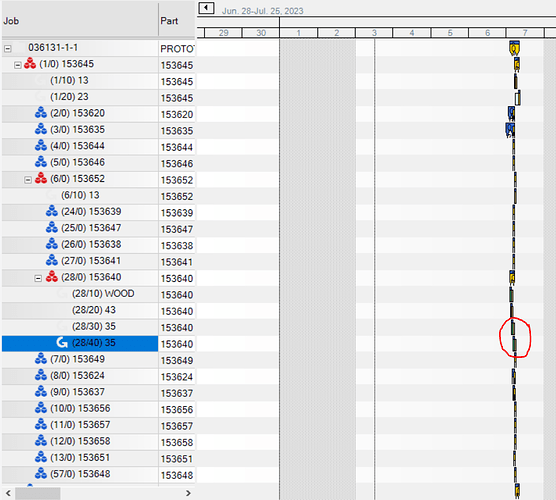This screenshot has height=500, width=556.
Task: Click the blue icon beside (24/0) 153639
Action: 52,211
